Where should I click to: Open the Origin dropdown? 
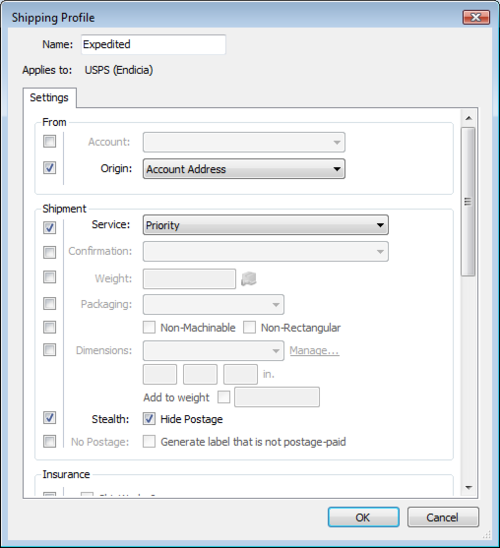tap(244, 169)
